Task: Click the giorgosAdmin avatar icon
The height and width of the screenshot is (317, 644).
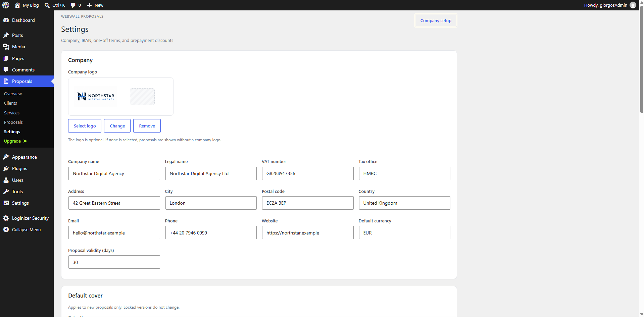Action: pyautogui.click(x=633, y=5)
